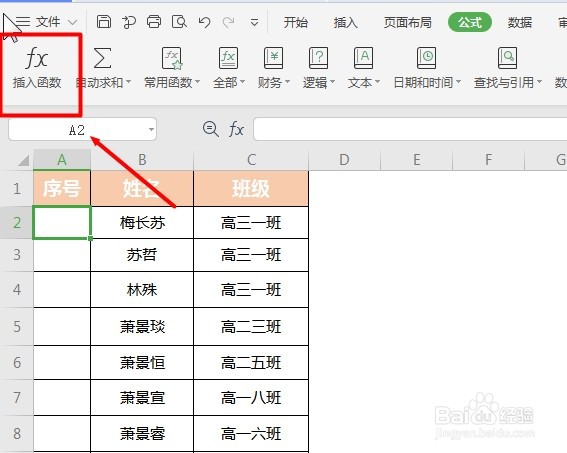567x453 pixels.
Task: Select column C header
Action: 251,160
